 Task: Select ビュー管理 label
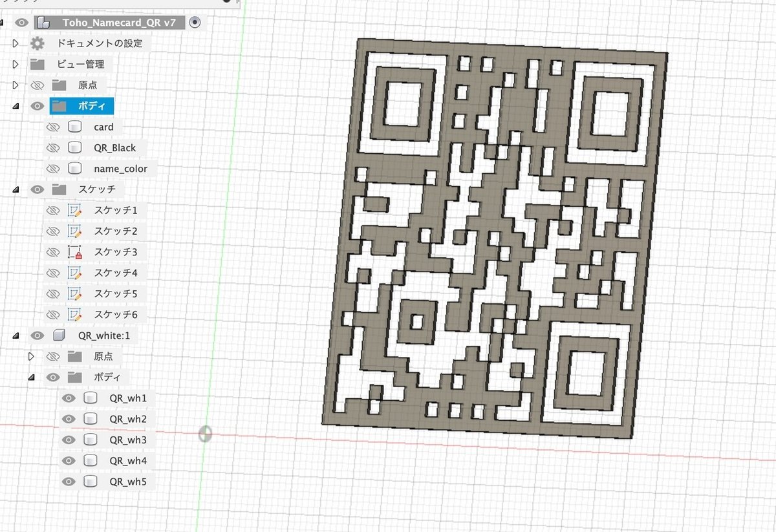coord(80,65)
